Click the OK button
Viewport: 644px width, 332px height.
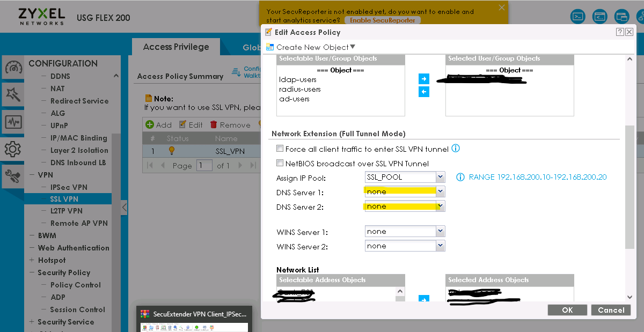point(567,310)
